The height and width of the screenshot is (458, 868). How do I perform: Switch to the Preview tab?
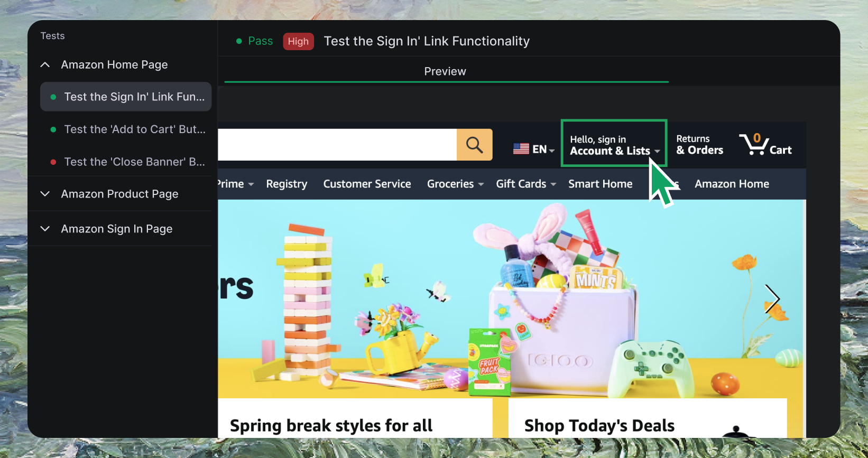tap(446, 71)
